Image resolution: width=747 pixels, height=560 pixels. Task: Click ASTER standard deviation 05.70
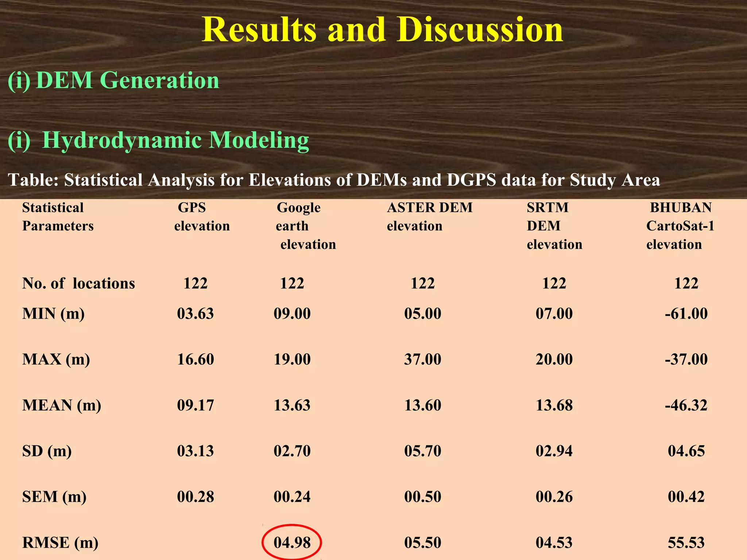(x=423, y=451)
